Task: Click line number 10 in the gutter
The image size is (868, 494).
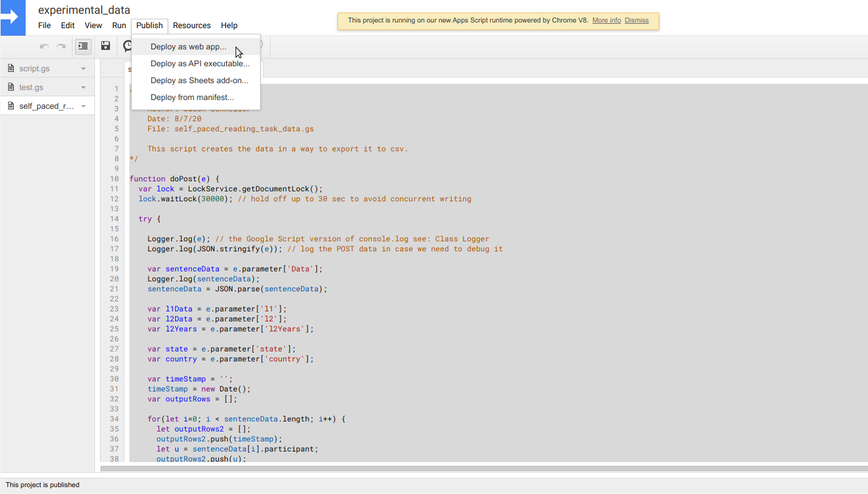Action: (114, 179)
